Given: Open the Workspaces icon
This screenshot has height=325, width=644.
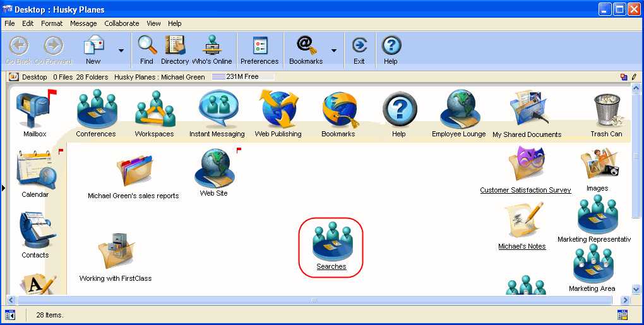Looking at the screenshot, I should coord(154,109).
